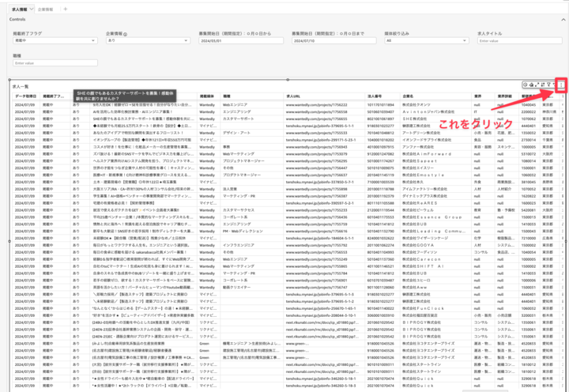Click the 法人営業 job type cell

(230, 189)
